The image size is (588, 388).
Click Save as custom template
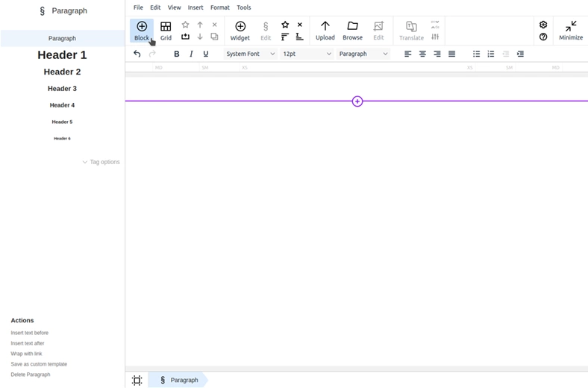[39, 364]
